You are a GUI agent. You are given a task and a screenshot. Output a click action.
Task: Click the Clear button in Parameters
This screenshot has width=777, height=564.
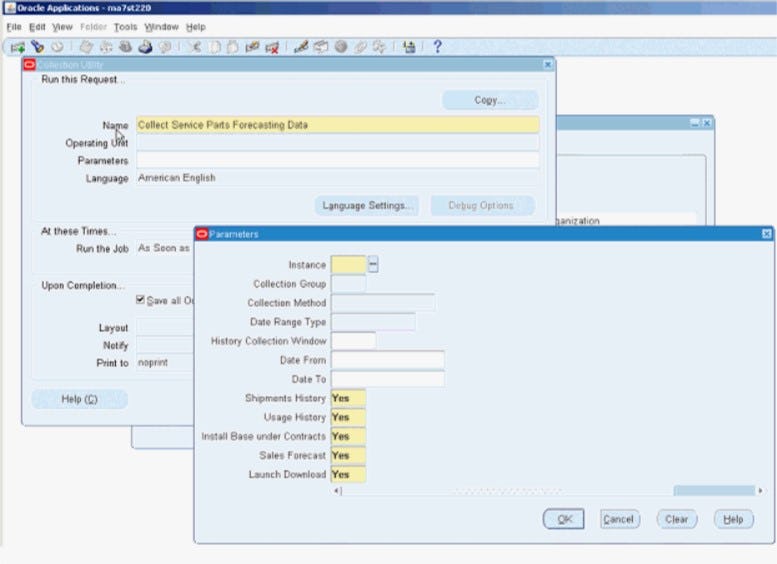click(x=677, y=519)
